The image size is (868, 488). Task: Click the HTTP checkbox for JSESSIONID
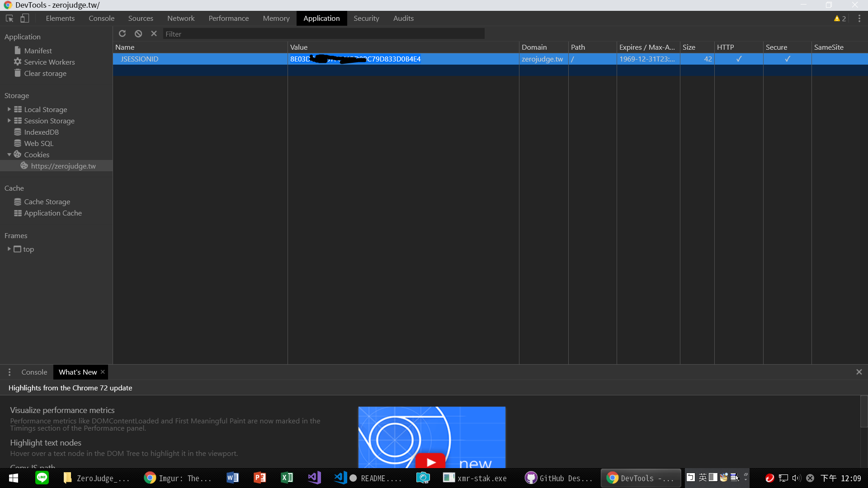[739, 58]
